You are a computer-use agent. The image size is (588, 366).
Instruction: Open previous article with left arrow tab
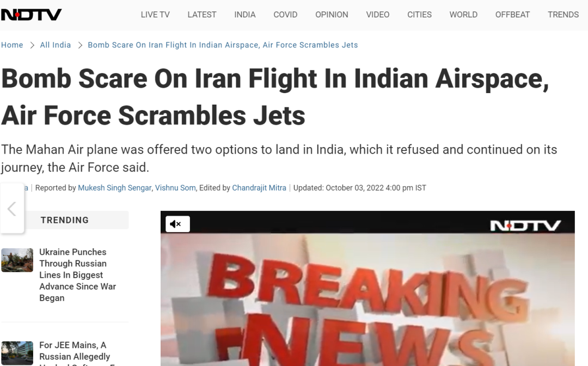pos(12,209)
